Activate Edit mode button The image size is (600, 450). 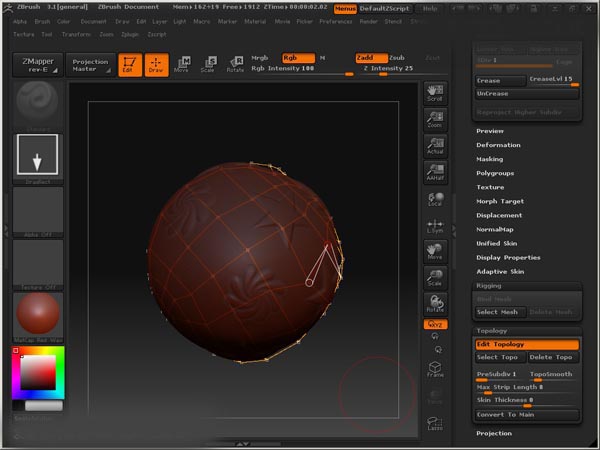pyautogui.click(x=129, y=65)
